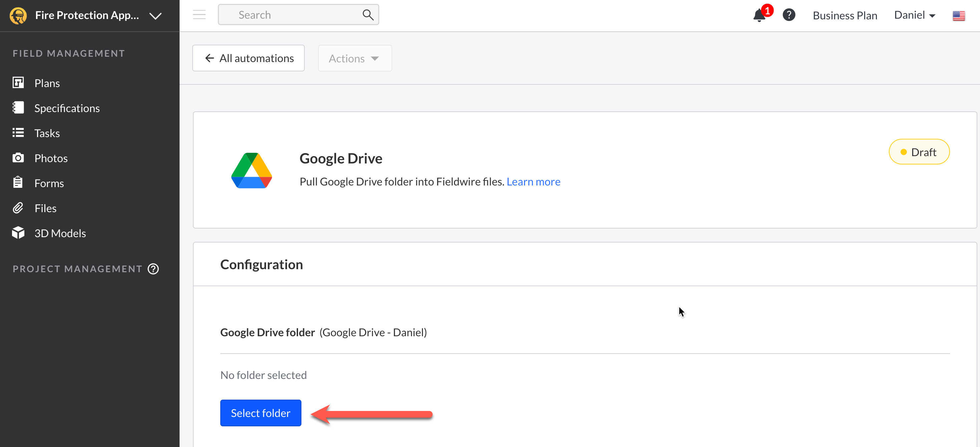Expand the project switcher chevron
Image resolution: width=980 pixels, height=447 pixels.
pyautogui.click(x=155, y=16)
